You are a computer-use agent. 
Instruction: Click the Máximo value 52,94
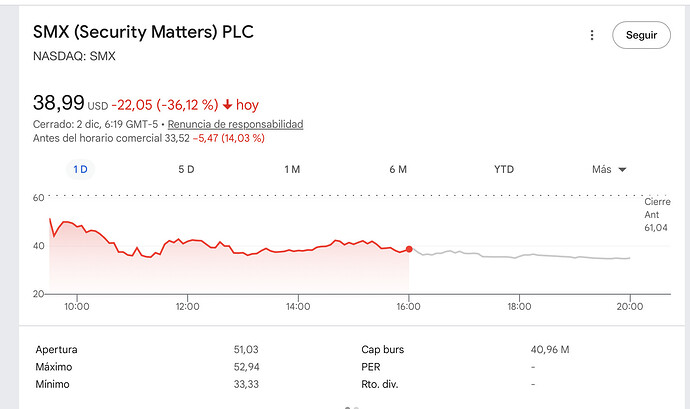coord(246,367)
